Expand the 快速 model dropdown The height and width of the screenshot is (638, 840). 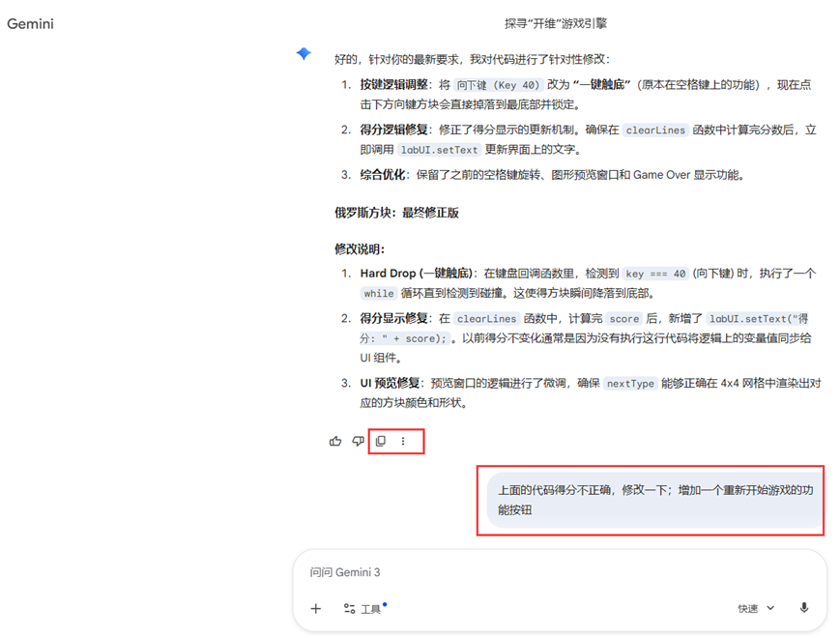756,609
